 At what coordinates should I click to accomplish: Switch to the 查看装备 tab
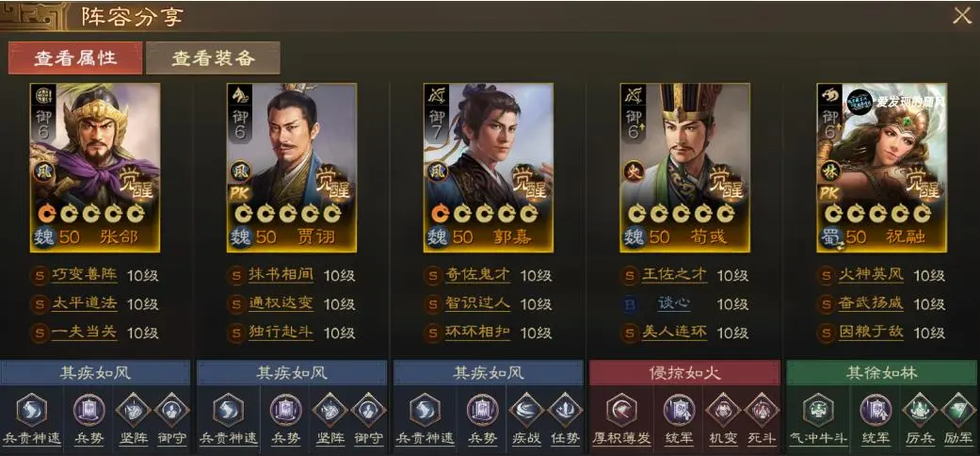[213, 58]
